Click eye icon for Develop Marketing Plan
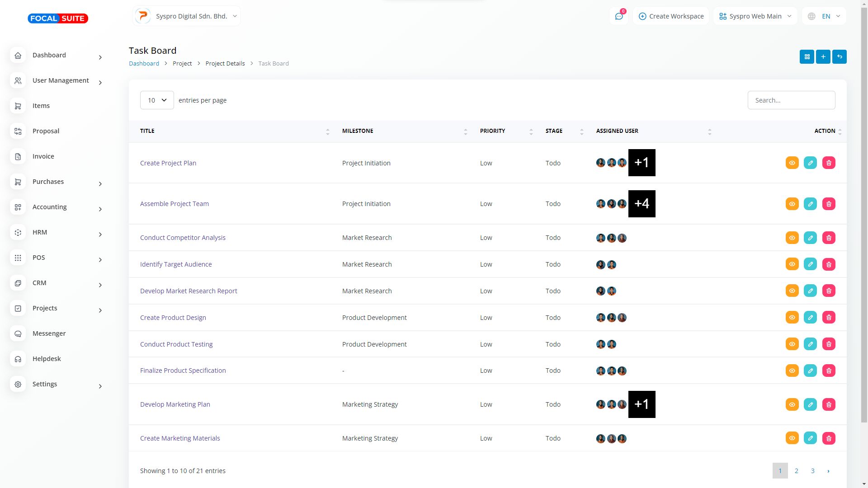The width and height of the screenshot is (868, 488). pos(792,404)
